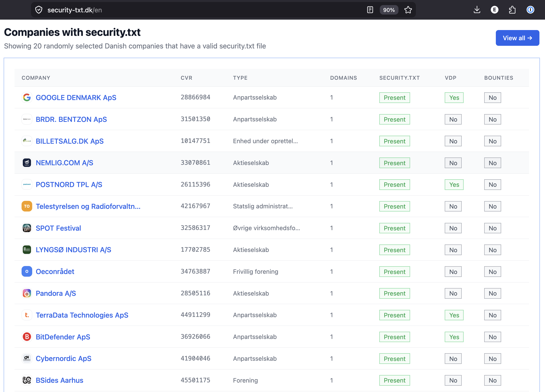Image resolution: width=545 pixels, height=392 pixels.
Task: Click the COMPANY column header
Action: pos(36,78)
